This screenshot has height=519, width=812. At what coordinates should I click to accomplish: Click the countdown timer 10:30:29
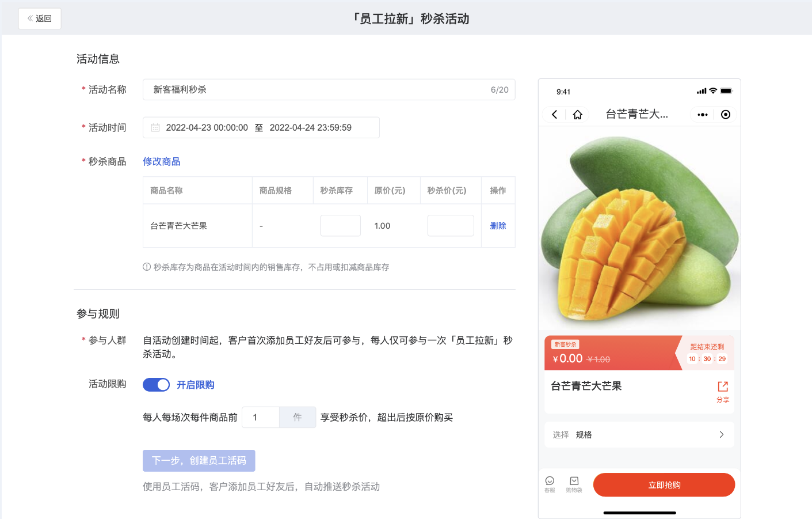coord(707,359)
